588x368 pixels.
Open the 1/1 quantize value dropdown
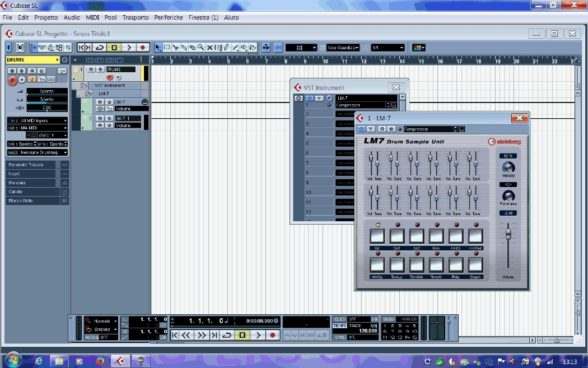(x=388, y=48)
